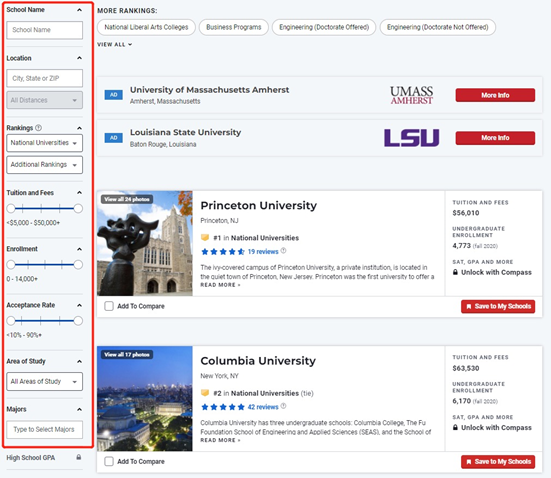The height and width of the screenshot is (478, 551).
Task: Open the National Universities rankings dropdown
Action: click(45, 143)
